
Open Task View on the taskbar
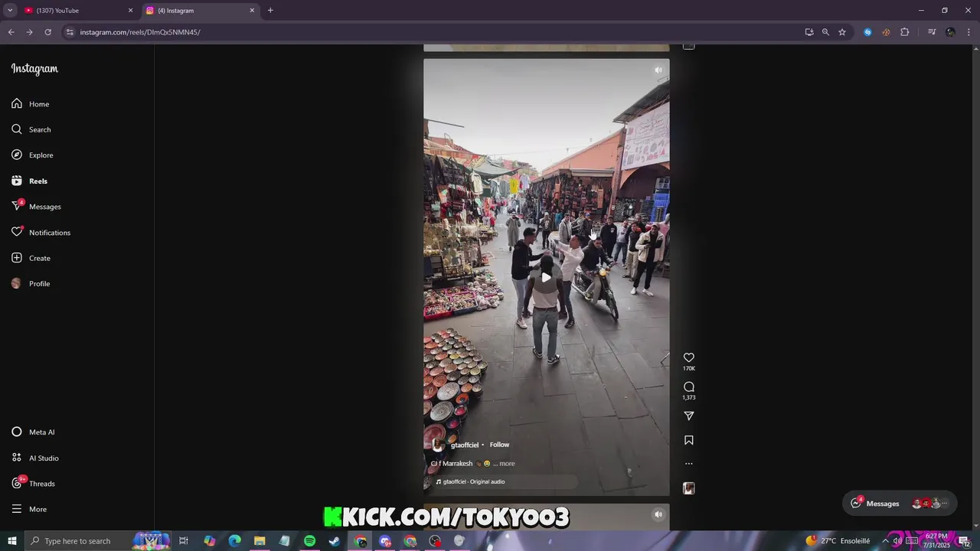coord(184,541)
